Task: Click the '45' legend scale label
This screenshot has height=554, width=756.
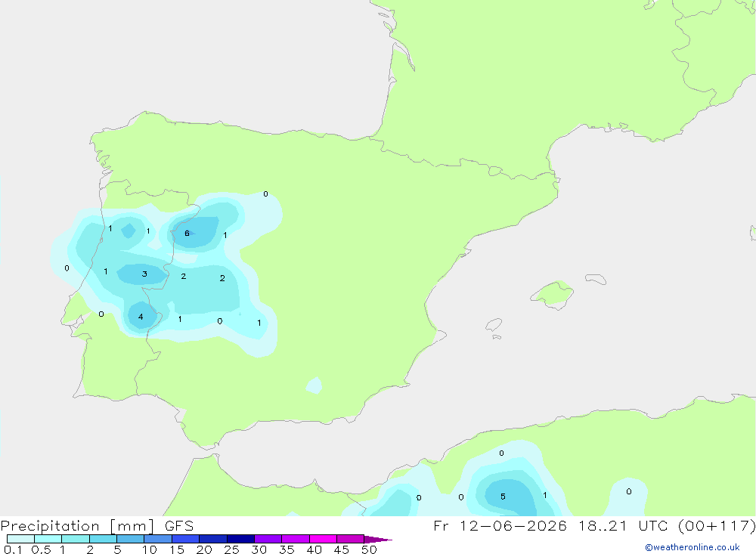Action: pos(342,549)
